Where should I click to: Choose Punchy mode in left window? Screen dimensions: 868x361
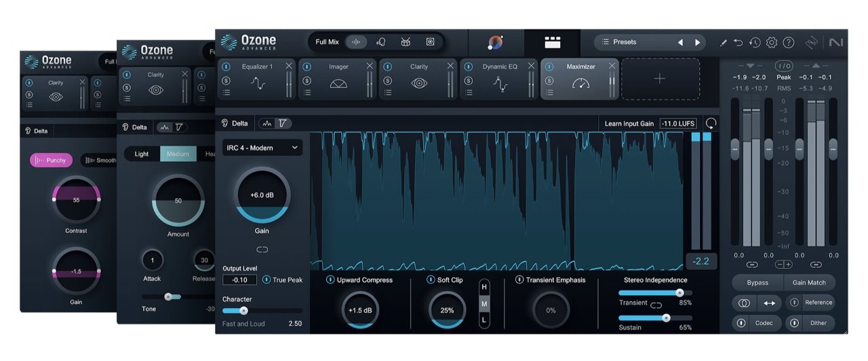pyautogui.click(x=51, y=161)
